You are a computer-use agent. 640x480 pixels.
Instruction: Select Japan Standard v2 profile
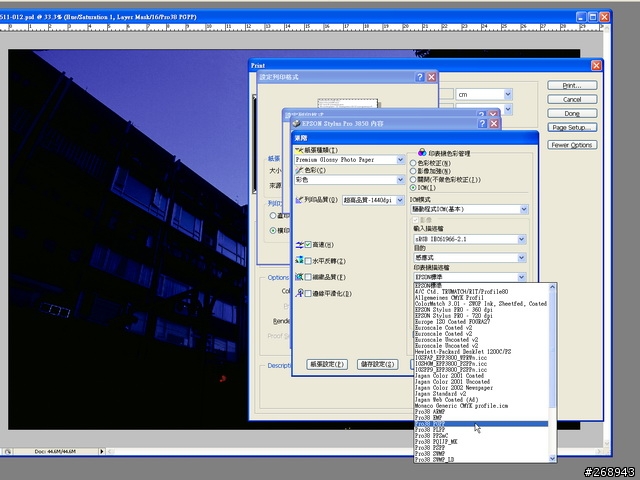(x=481, y=394)
